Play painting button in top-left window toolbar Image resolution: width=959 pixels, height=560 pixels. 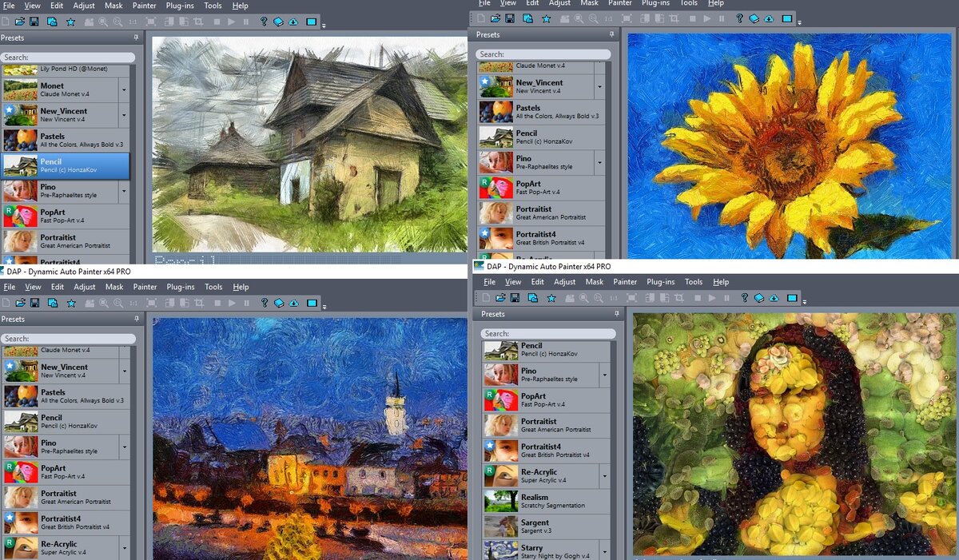pyautogui.click(x=232, y=22)
